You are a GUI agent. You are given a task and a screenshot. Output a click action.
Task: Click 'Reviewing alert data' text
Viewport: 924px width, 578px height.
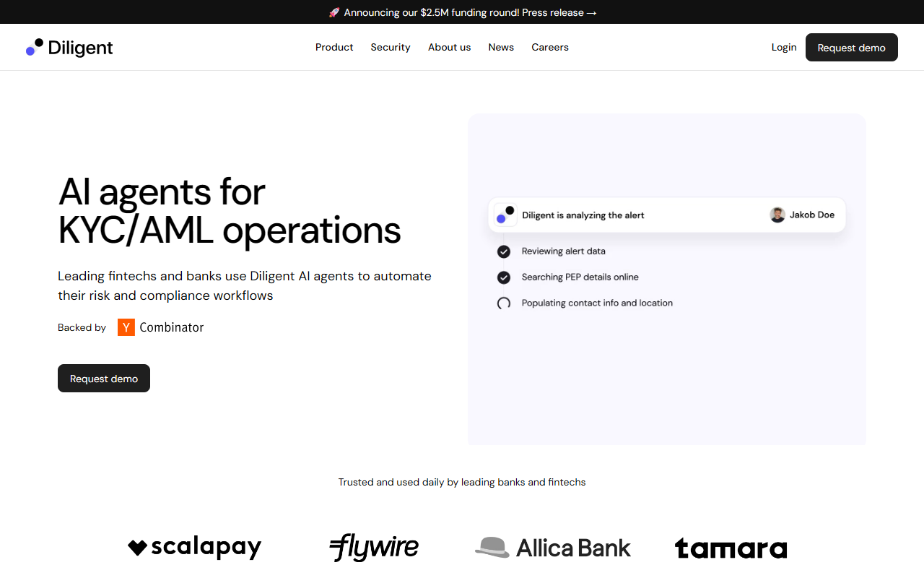click(564, 251)
